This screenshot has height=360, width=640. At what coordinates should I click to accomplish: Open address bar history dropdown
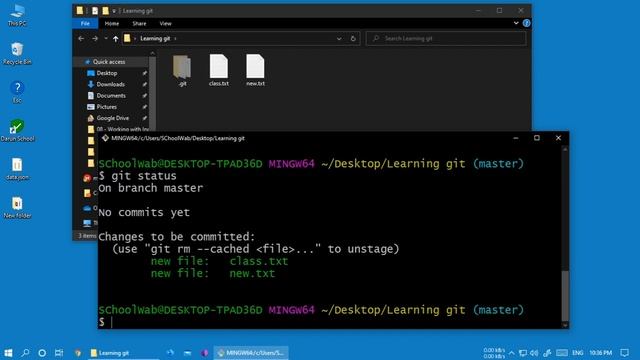[x=339, y=38]
